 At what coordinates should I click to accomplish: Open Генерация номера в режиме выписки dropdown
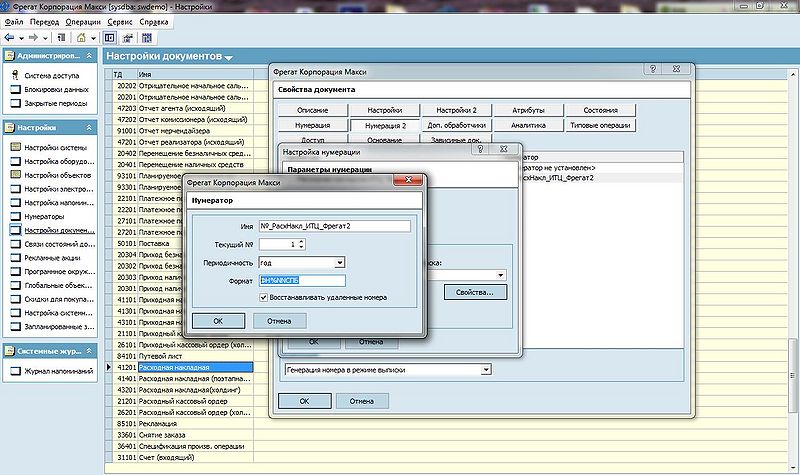click(x=486, y=370)
